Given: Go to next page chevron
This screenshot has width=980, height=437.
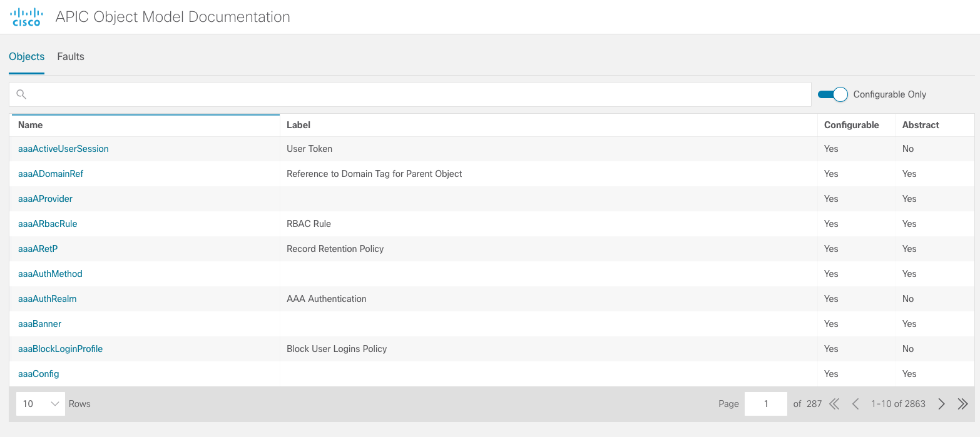Looking at the screenshot, I should 941,404.
